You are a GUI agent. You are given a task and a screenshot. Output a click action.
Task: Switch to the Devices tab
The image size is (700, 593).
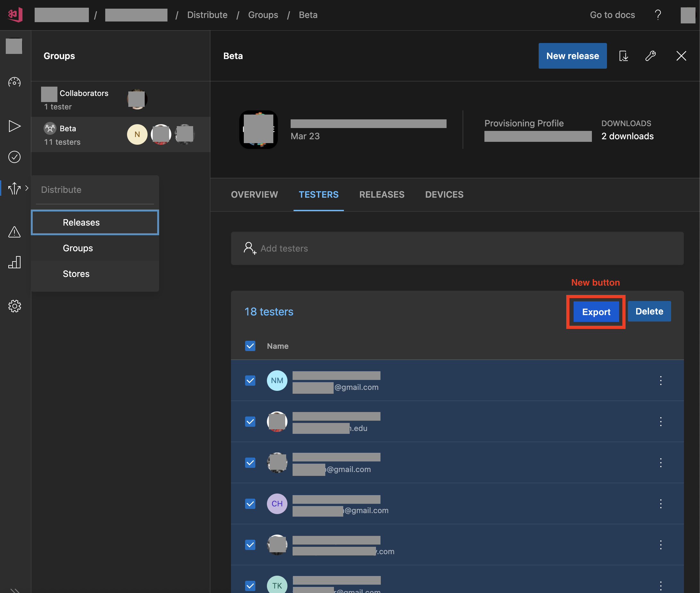click(x=444, y=194)
